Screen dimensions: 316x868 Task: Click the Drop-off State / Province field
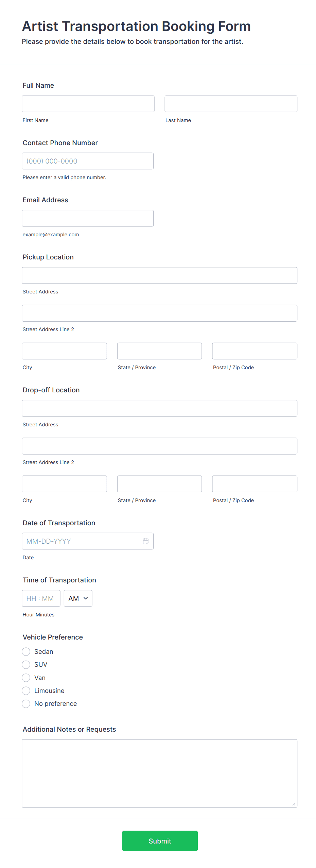159,483
